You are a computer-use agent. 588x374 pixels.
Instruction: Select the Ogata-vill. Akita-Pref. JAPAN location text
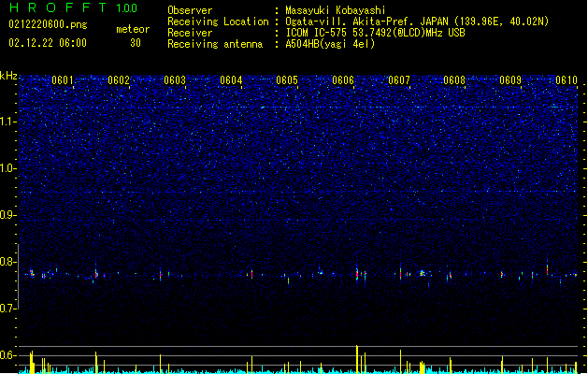click(x=417, y=22)
